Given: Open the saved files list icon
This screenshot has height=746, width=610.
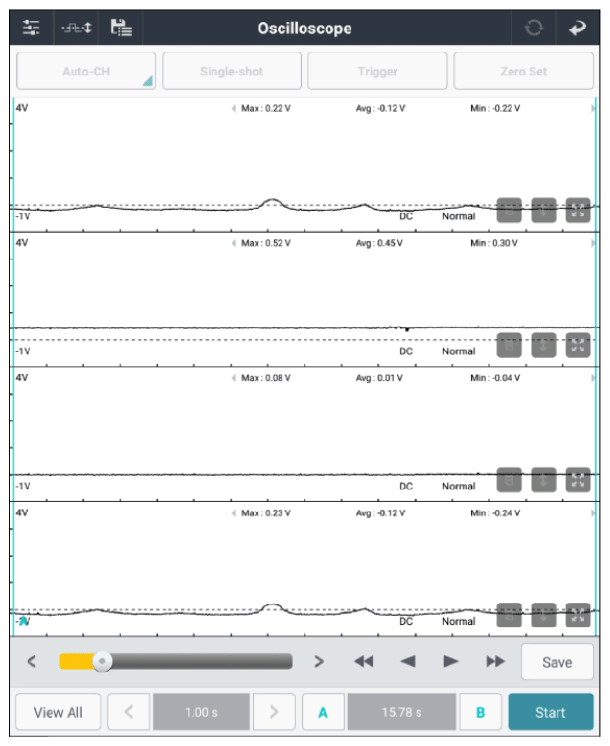Looking at the screenshot, I should coord(122,27).
